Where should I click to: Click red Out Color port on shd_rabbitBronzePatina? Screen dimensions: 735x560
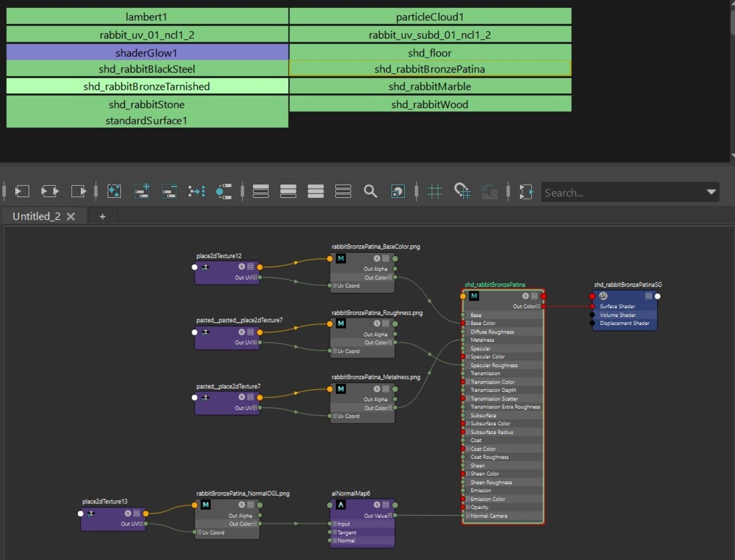coord(543,306)
